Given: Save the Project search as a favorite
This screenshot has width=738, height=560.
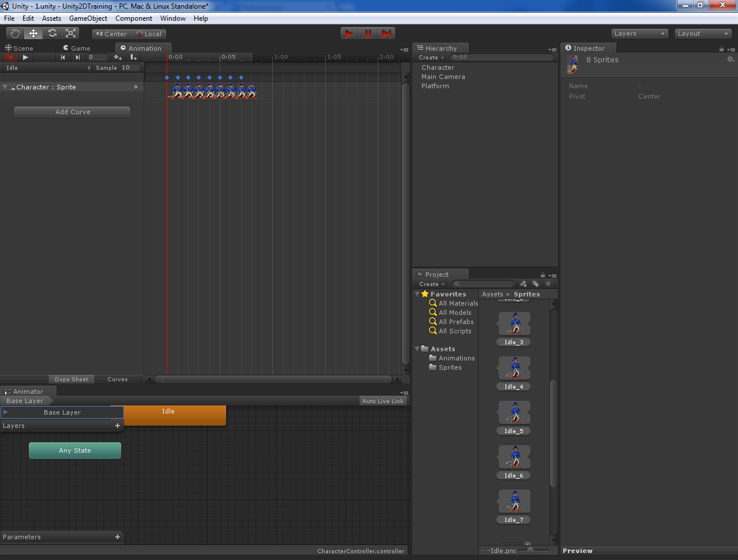Looking at the screenshot, I should click(548, 284).
